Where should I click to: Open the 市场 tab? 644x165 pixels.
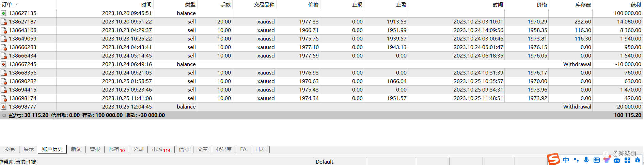161,149
